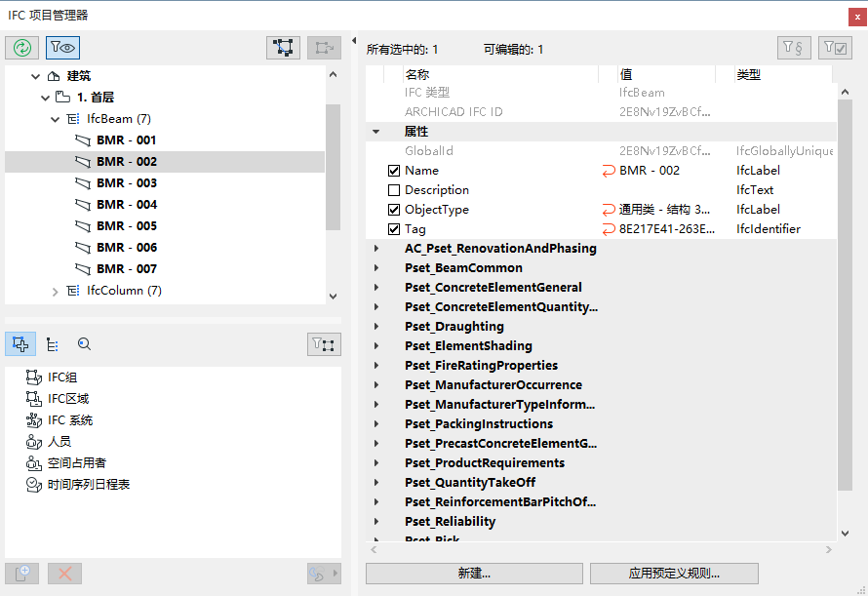The height and width of the screenshot is (596, 868).
Task: Click the filter checked properties button
Action: [835, 48]
